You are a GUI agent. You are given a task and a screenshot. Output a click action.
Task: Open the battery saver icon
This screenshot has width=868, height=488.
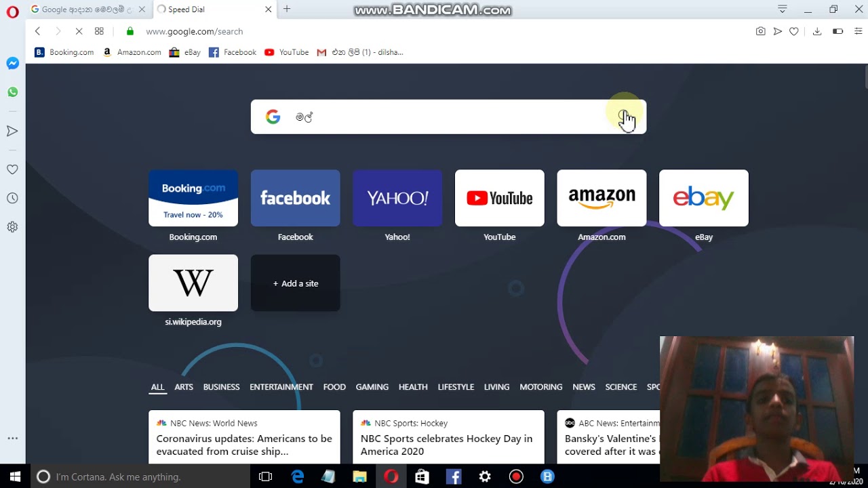click(838, 31)
